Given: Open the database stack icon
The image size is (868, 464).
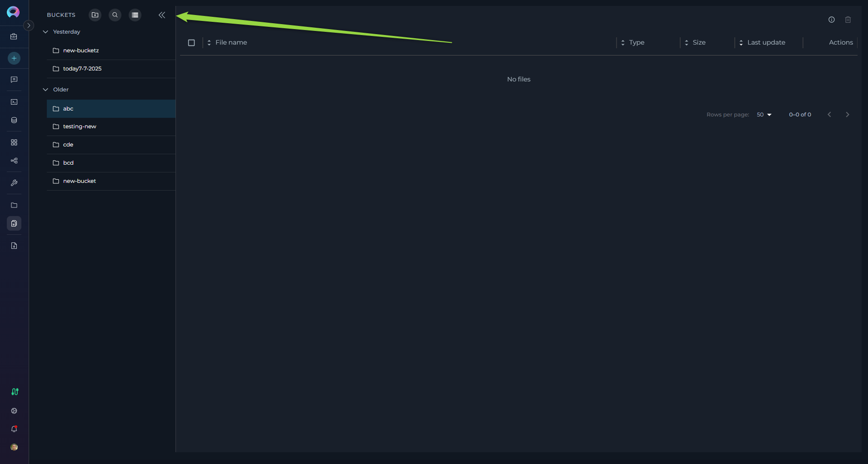Looking at the screenshot, I should [14, 120].
